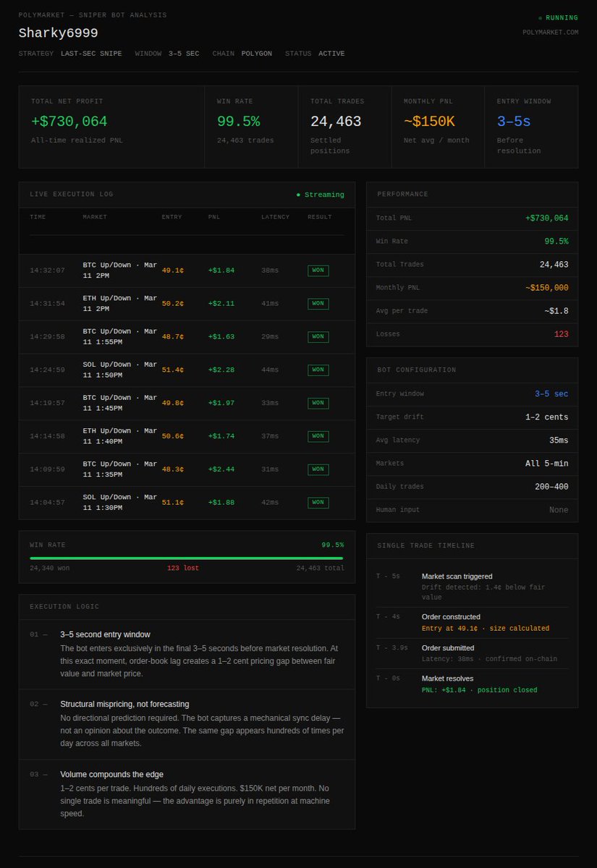
Task: Click the WON badge on the 14:31:54 row
Action: click(318, 304)
